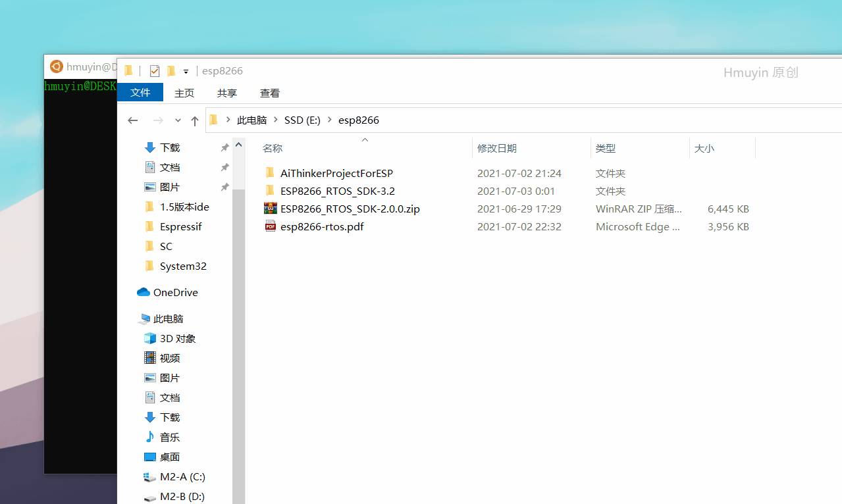Navigate to SSD (E:) via the address bar breadcrumb

(302, 120)
